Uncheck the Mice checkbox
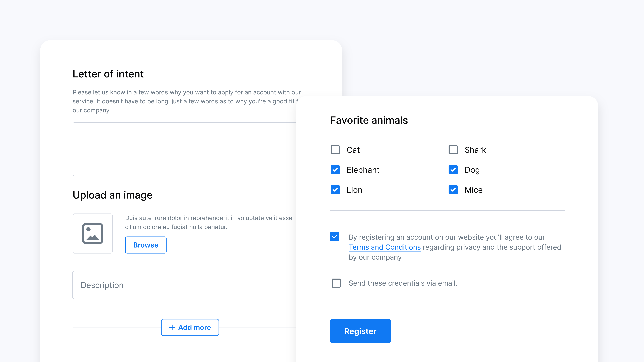The image size is (644, 362). click(x=453, y=190)
